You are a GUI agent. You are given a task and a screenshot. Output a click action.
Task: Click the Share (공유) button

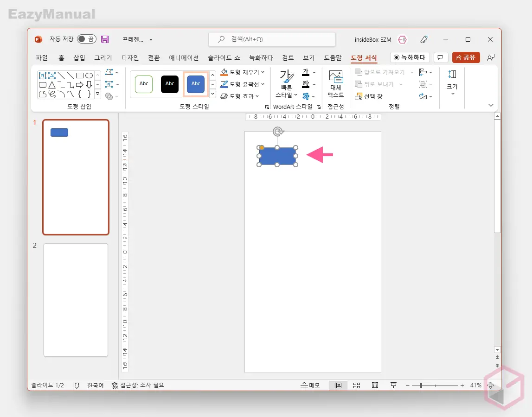pyautogui.click(x=466, y=57)
